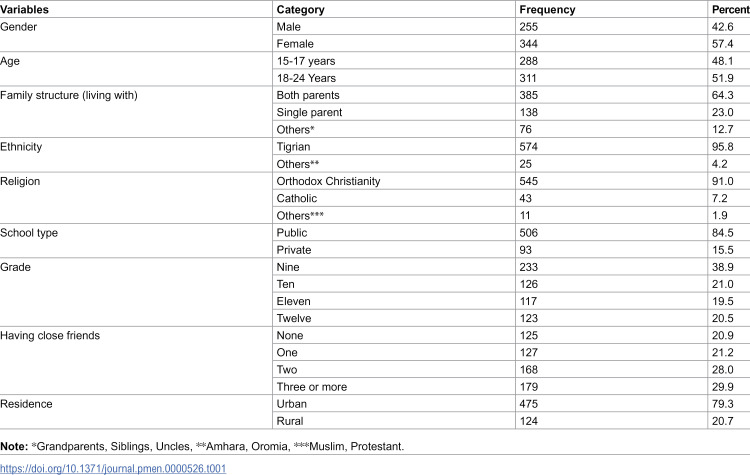Click the Gender variable cell
The width and height of the screenshot is (750, 475).
point(19,27)
